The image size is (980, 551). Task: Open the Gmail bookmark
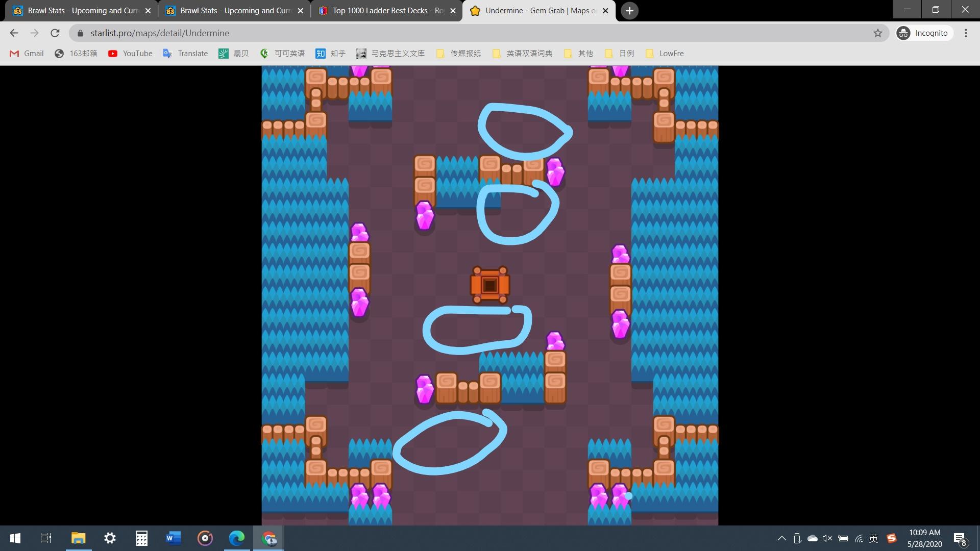(x=27, y=54)
